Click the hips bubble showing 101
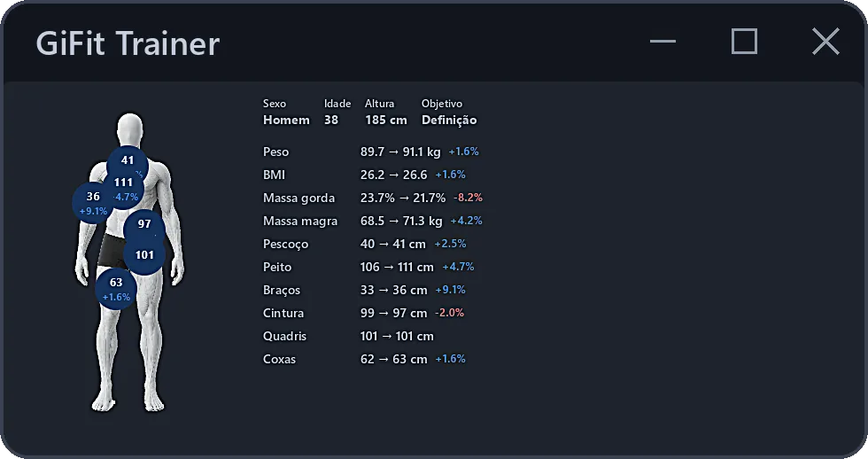This screenshot has height=459, width=868. 144,254
